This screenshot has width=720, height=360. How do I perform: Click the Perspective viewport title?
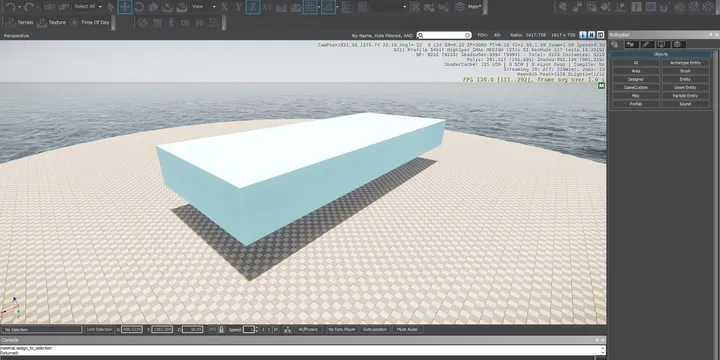pyautogui.click(x=17, y=36)
